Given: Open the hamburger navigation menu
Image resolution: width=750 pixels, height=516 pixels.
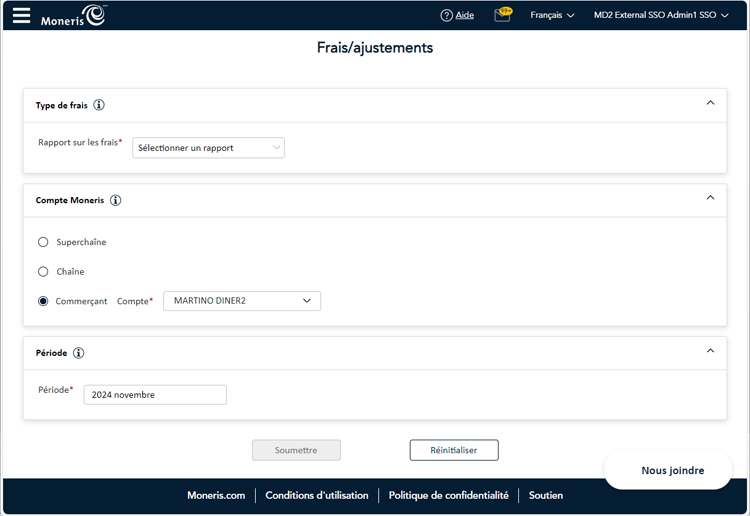Looking at the screenshot, I should tap(21, 16).
